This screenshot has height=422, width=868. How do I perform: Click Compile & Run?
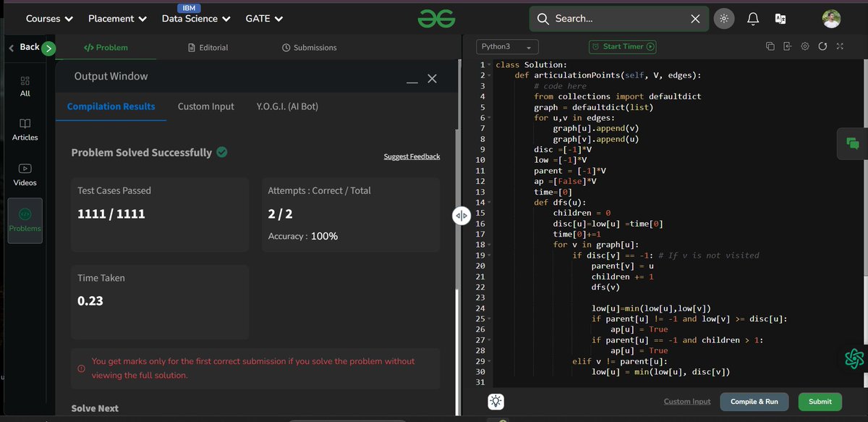[x=754, y=402]
